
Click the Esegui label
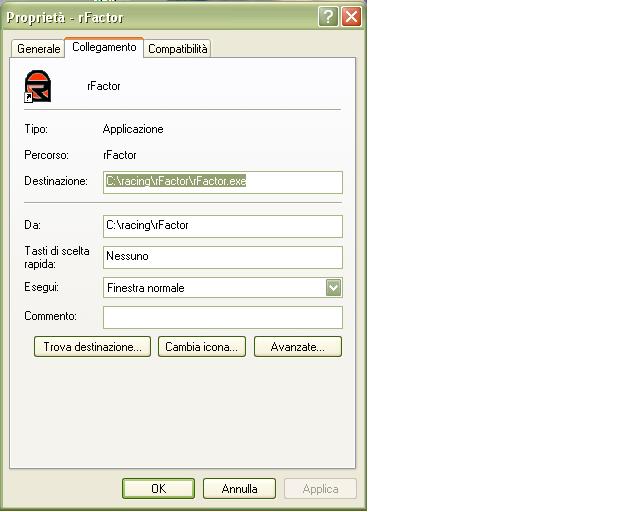coord(41,287)
